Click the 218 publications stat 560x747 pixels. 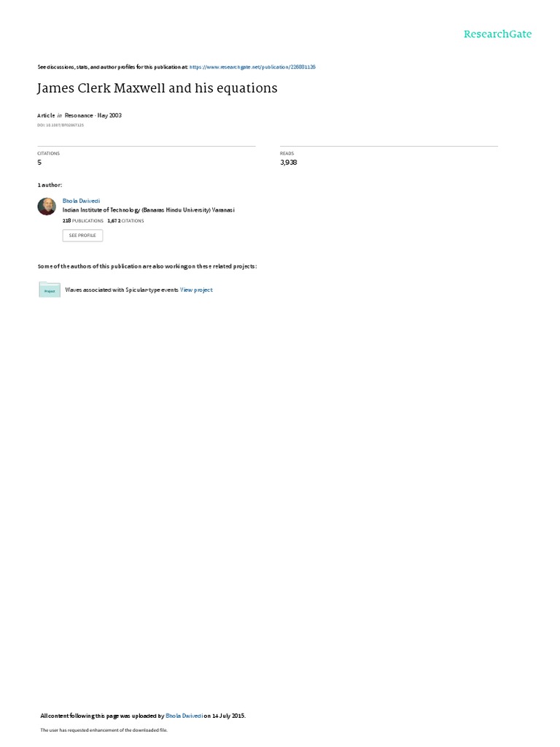pyautogui.click(x=83, y=221)
